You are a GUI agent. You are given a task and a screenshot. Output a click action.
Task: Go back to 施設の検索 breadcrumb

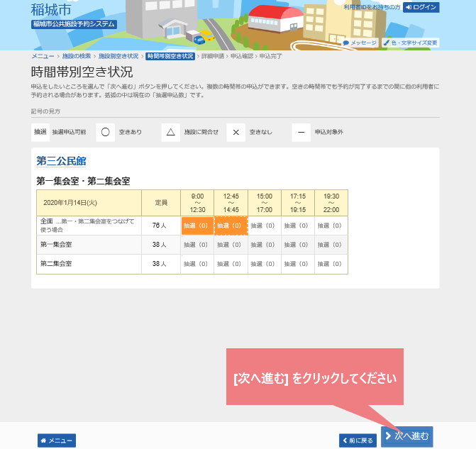[77, 56]
